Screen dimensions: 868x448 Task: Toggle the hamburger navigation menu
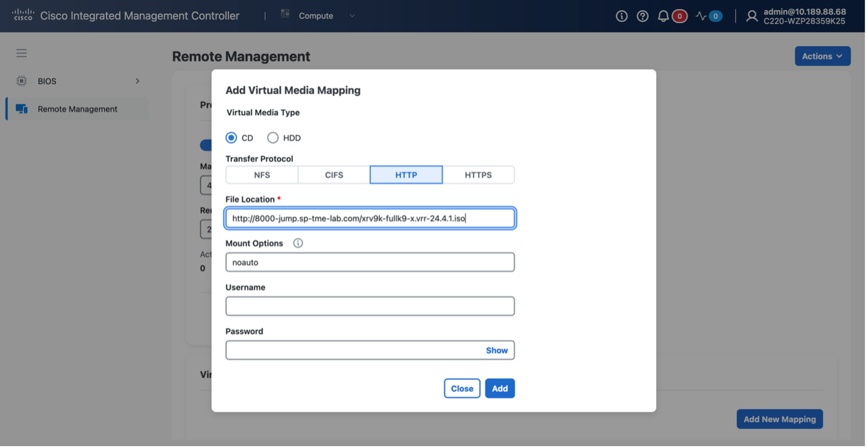tap(21, 53)
